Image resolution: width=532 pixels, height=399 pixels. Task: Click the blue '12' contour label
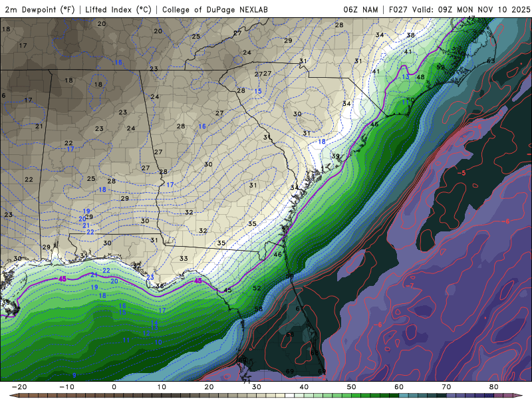146,333
